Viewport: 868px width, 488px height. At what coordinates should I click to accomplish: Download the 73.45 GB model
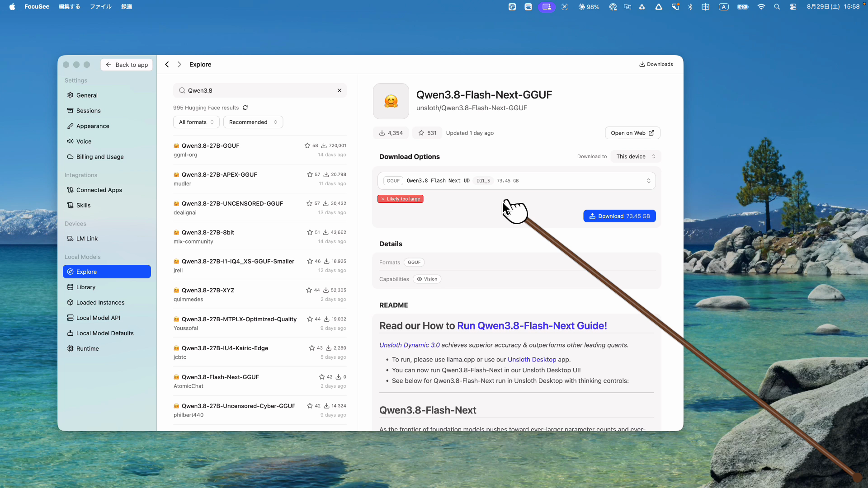(619, 216)
